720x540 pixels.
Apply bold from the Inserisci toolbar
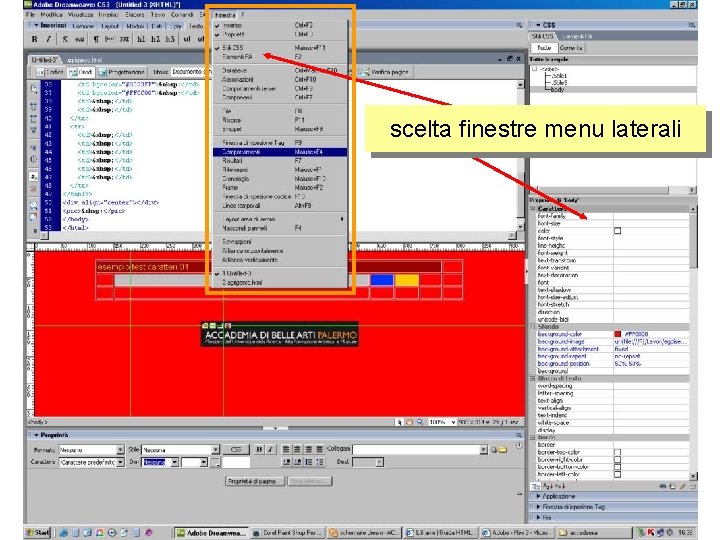(x=34, y=39)
